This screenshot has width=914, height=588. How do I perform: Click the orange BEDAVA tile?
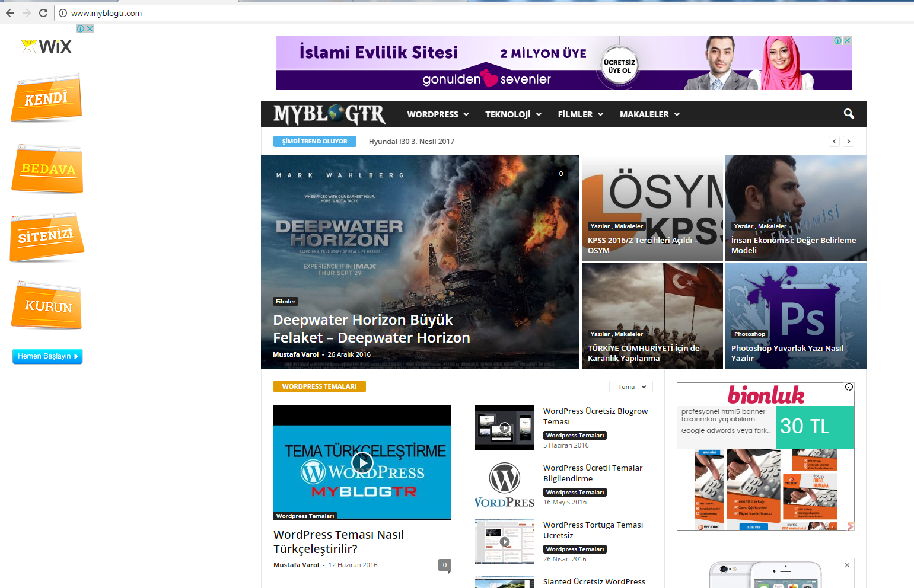(x=47, y=168)
